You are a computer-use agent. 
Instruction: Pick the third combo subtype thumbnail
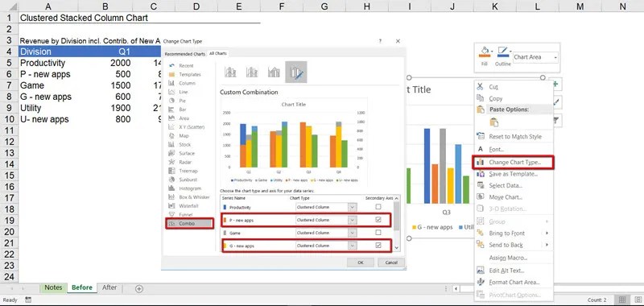pyautogui.click(x=274, y=72)
